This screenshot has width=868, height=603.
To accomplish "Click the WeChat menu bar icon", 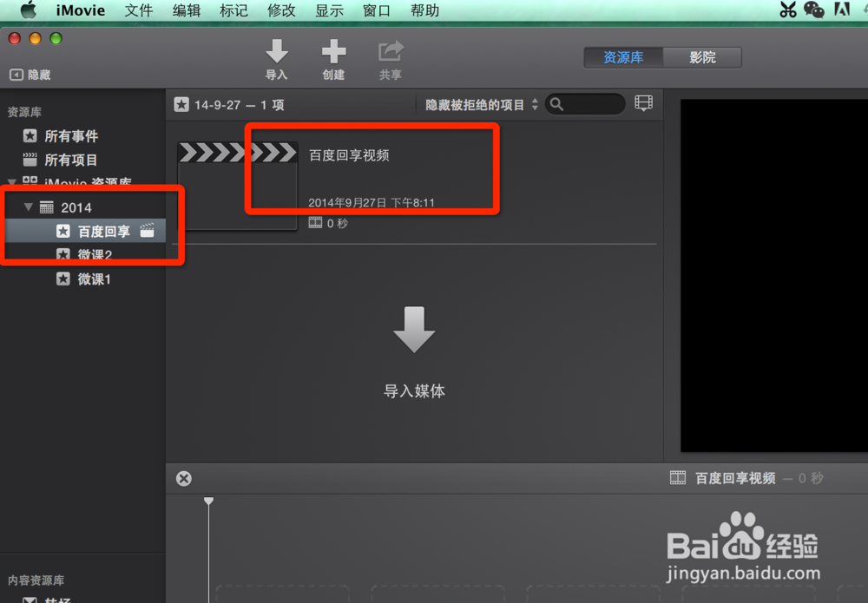I will (x=814, y=10).
